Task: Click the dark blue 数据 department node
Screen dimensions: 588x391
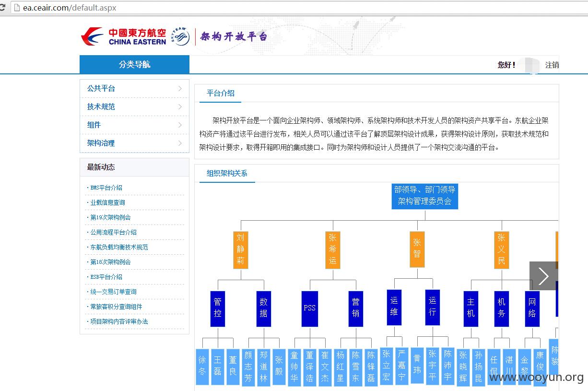Action: (264, 308)
